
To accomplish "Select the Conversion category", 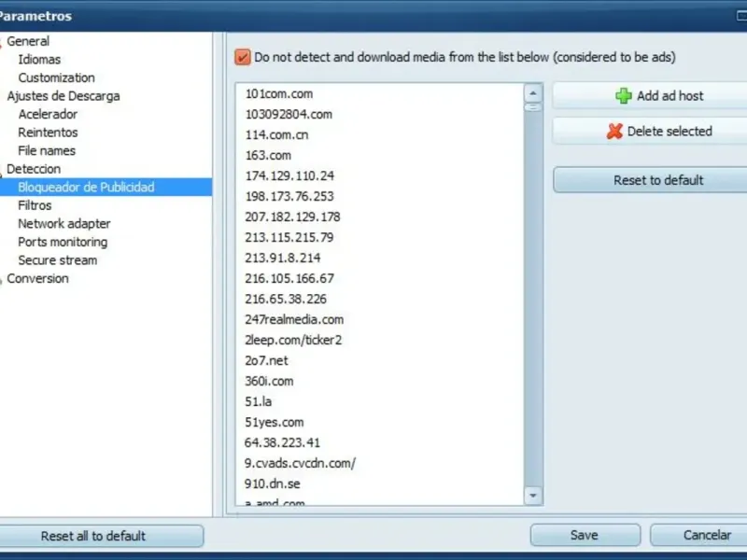I will coord(37,278).
